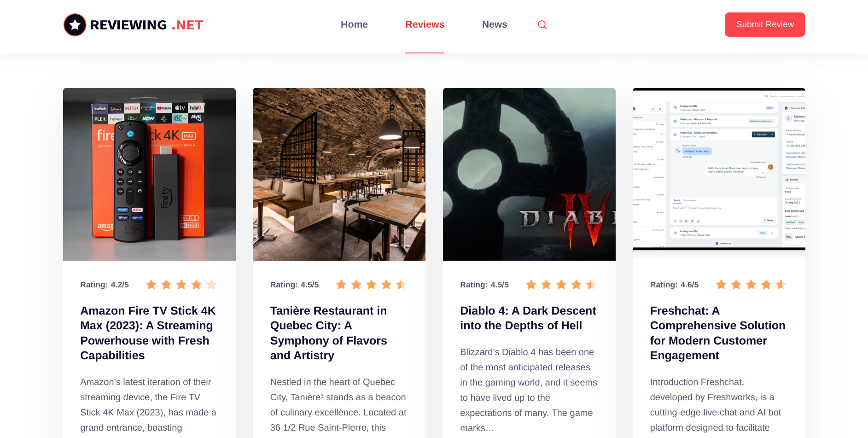Screen dimensions: 868x438
Task: Click the Fire TV Stick product thumbnail
Action: (x=149, y=174)
